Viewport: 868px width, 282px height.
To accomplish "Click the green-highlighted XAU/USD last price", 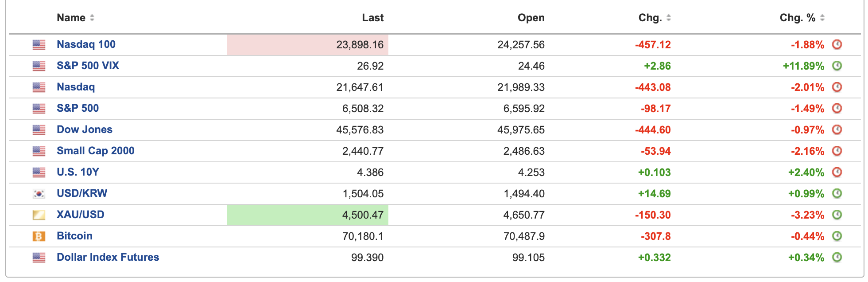I will [x=362, y=215].
